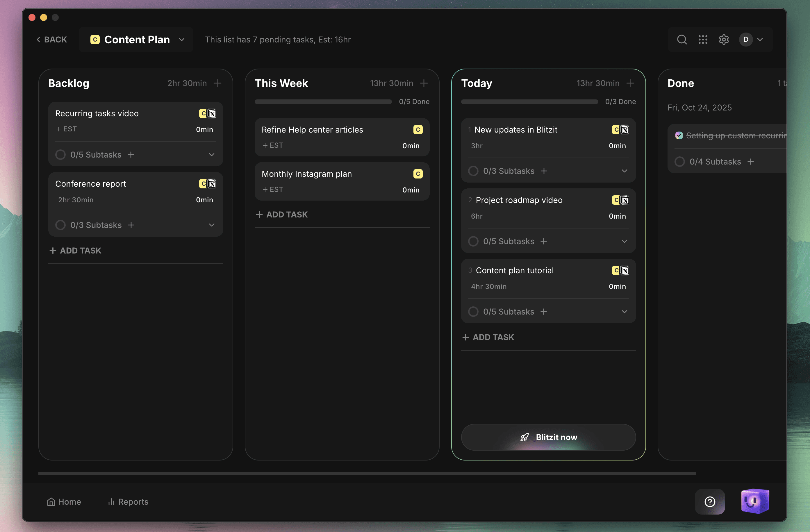The image size is (810, 532).
Task: Click plus icon in Backlog column header
Action: [217, 83]
